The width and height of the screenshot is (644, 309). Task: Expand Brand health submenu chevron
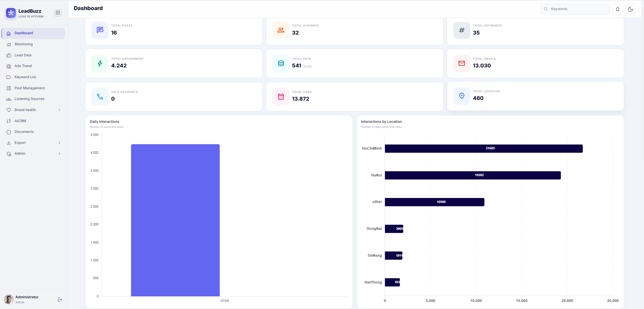point(59,110)
